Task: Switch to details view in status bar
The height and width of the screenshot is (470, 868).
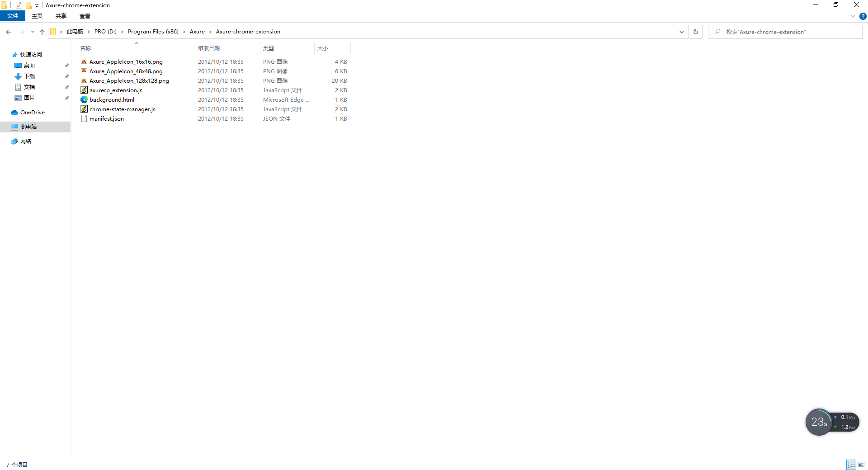Action: point(852,465)
